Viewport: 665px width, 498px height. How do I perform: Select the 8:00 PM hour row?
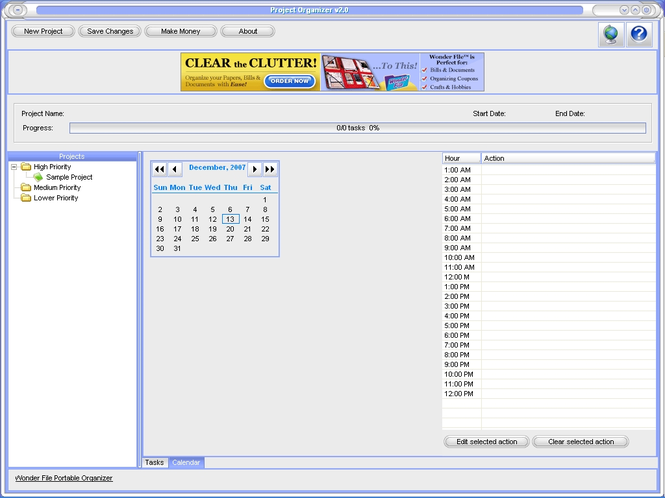point(548,355)
